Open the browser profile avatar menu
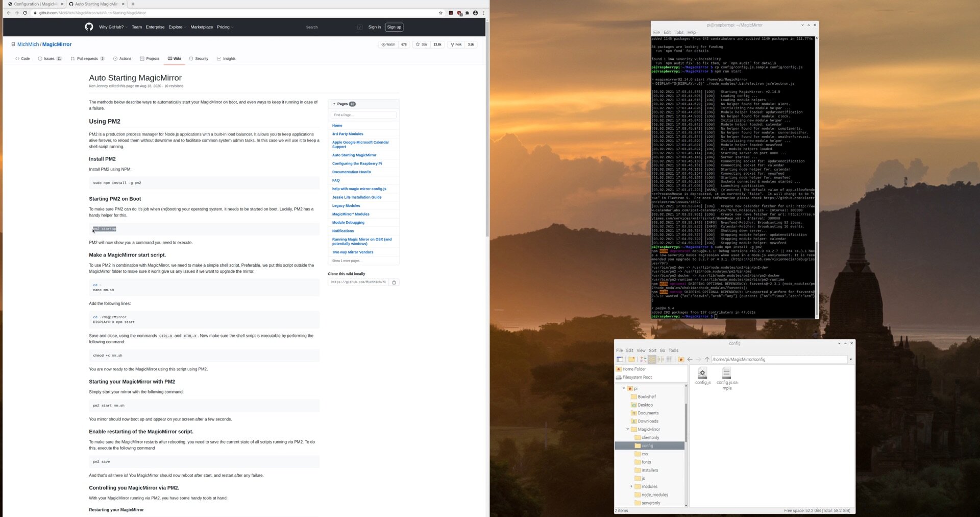Screen dimensions: 980x517 pyautogui.click(x=475, y=13)
